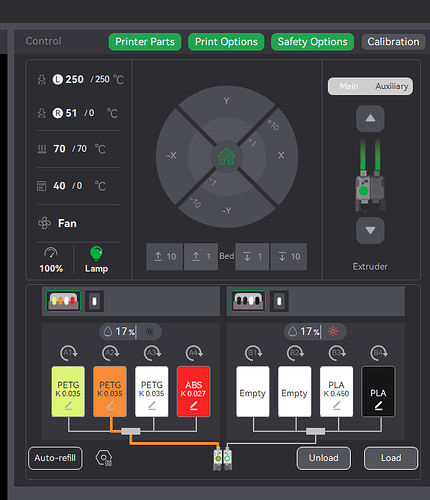Open AMS settings hexagon icon
Screen dimensions: 430x500
click(104, 458)
